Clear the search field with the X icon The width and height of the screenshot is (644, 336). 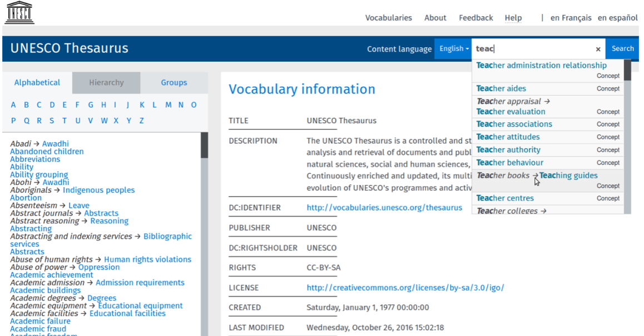click(598, 49)
